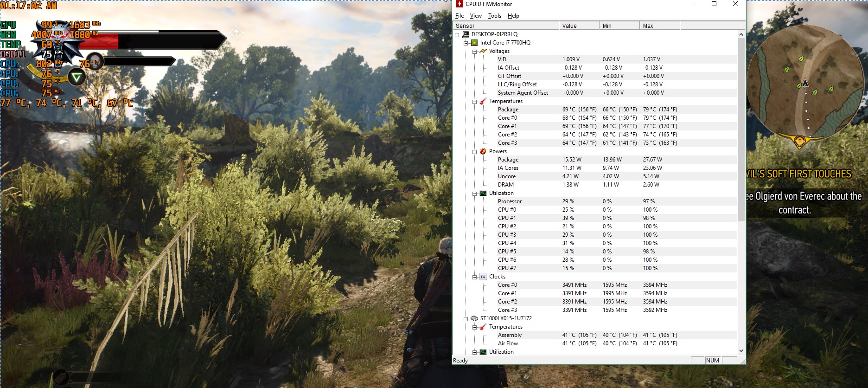The width and height of the screenshot is (868, 388).
Task: Collapse the DESKTOP-0J2RRLQ root node
Action: point(457,34)
